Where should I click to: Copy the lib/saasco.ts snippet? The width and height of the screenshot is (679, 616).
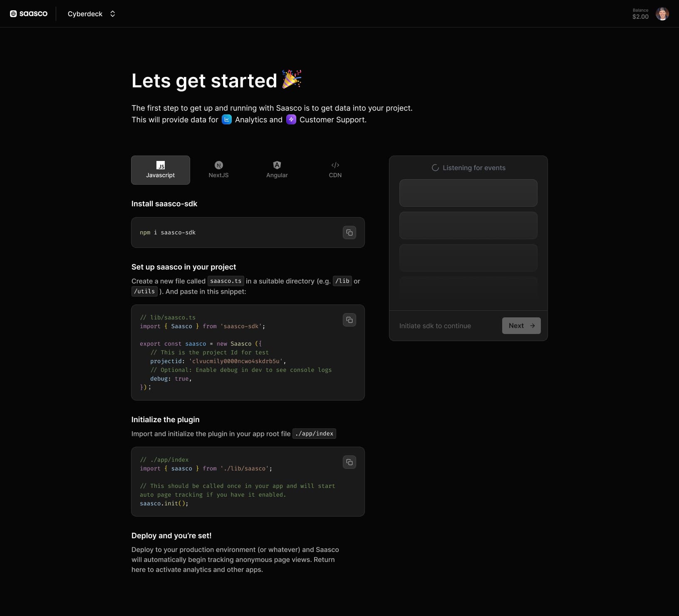(x=349, y=320)
